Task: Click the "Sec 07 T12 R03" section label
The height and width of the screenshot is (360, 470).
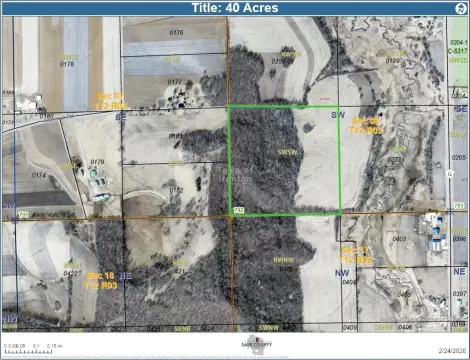Action: [x=111, y=101]
